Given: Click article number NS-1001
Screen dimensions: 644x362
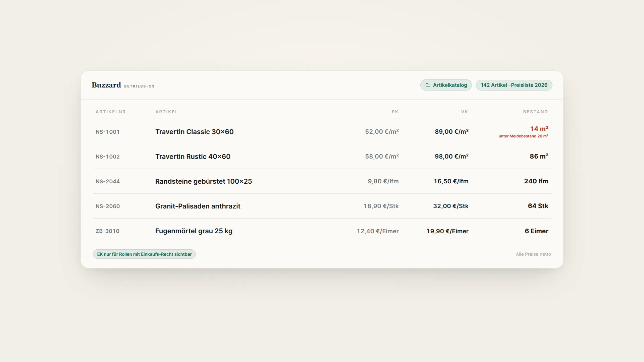Looking at the screenshot, I should coord(108,132).
